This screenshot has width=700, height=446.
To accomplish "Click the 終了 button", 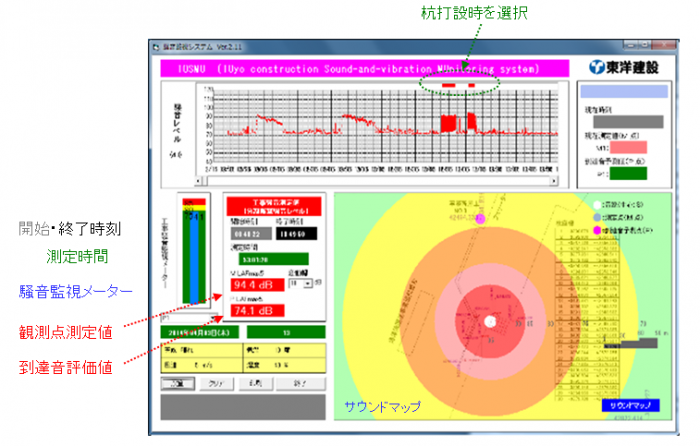I will pos(300,383).
